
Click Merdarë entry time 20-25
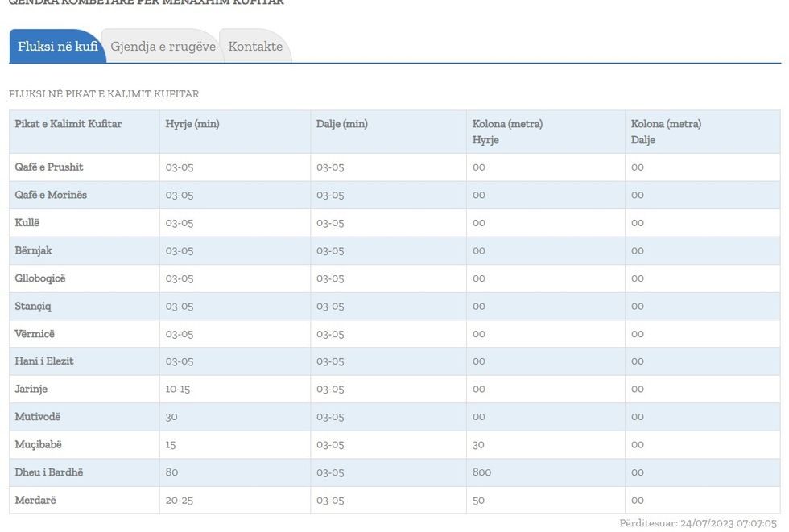180,501
